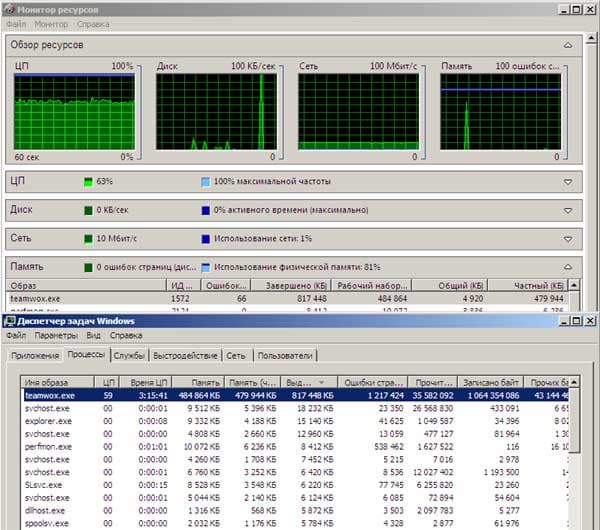Click green Память page faults indicator
Image resolution: width=600 pixels, height=530 pixels.
click(x=88, y=267)
